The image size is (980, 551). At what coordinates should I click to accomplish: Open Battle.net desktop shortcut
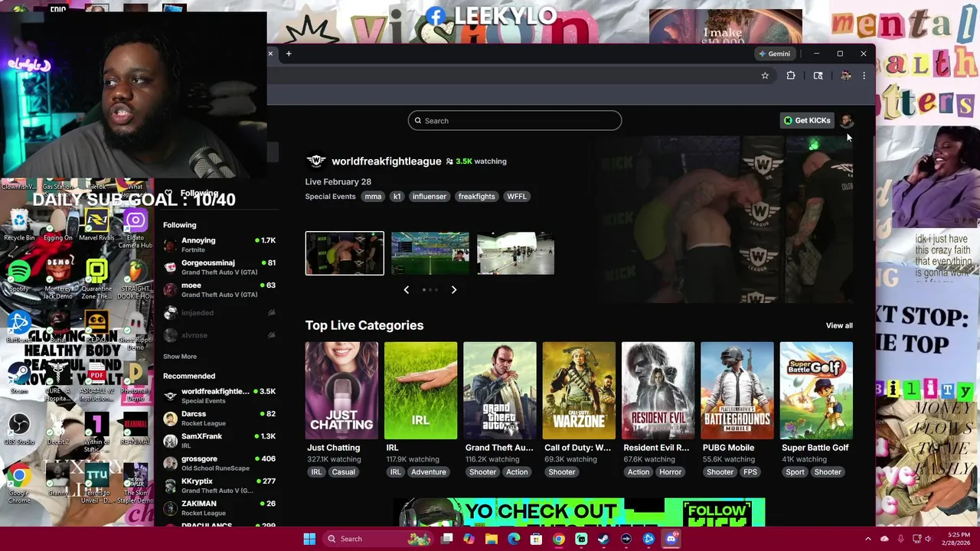click(x=19, y=327)
